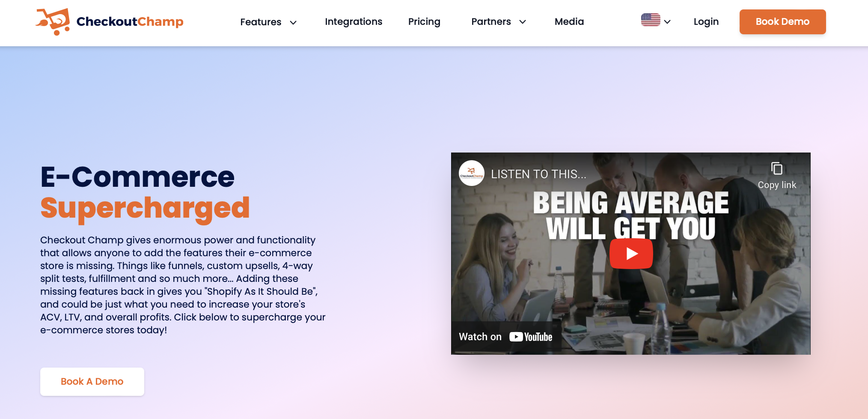Open the Partners menu label
This screenshot has width=868, height=419.
coord(491,22)
